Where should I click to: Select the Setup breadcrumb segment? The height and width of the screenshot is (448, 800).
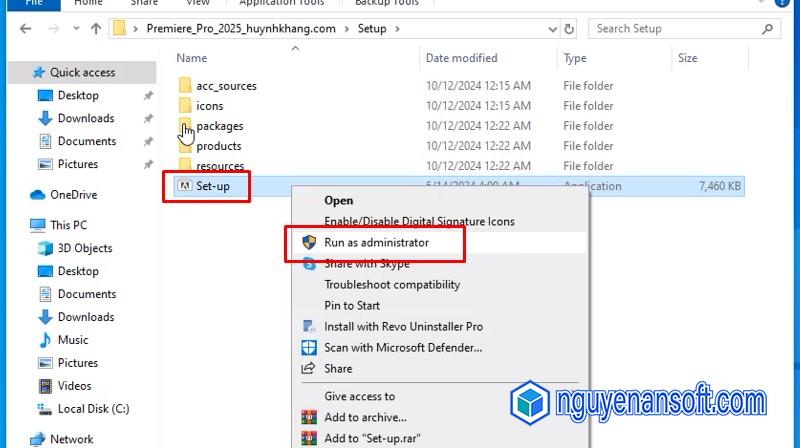[372, 29]
